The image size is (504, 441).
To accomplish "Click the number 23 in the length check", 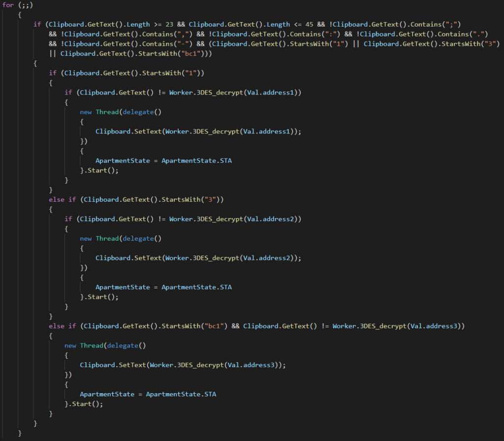I will [x=169, y=25].
